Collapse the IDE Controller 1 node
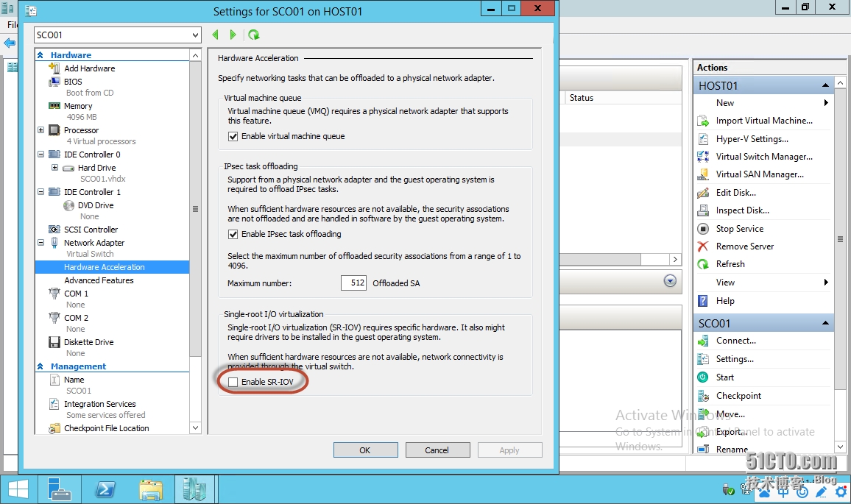The height and width of the screenshot is (504, 851). click(40, 192)
